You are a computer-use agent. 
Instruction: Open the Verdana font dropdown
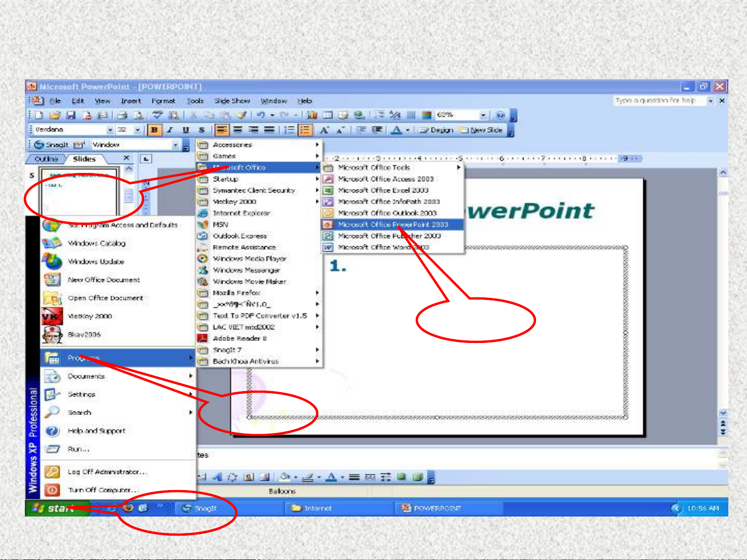(x=110, y=130)
